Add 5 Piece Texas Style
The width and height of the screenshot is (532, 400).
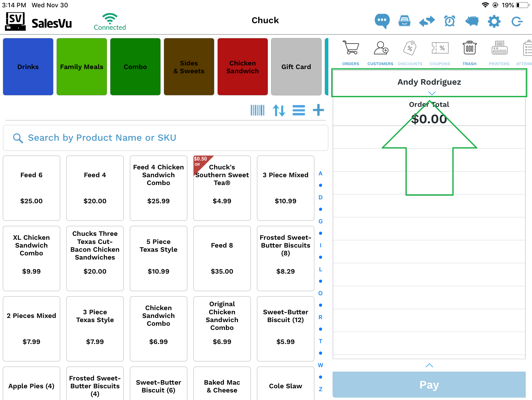pos(159,259)
